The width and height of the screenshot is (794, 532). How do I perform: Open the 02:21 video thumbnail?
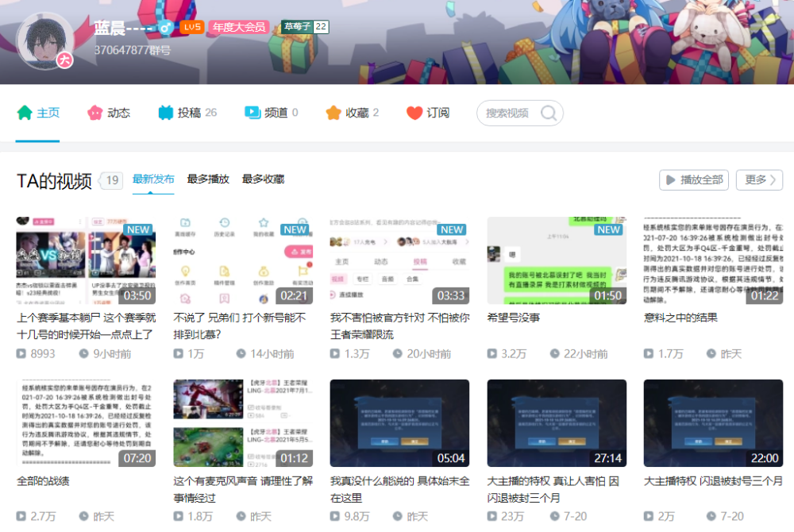(x=243, y=260)
